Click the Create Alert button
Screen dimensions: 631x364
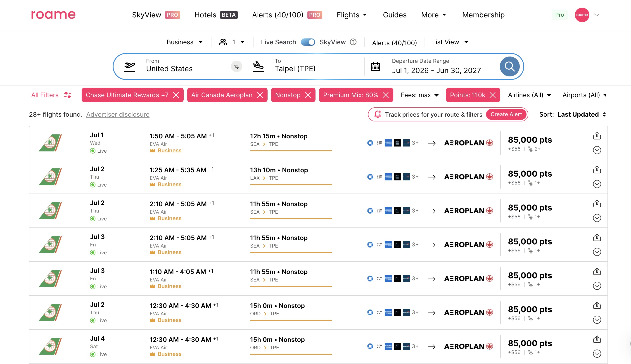coord(506,114)
